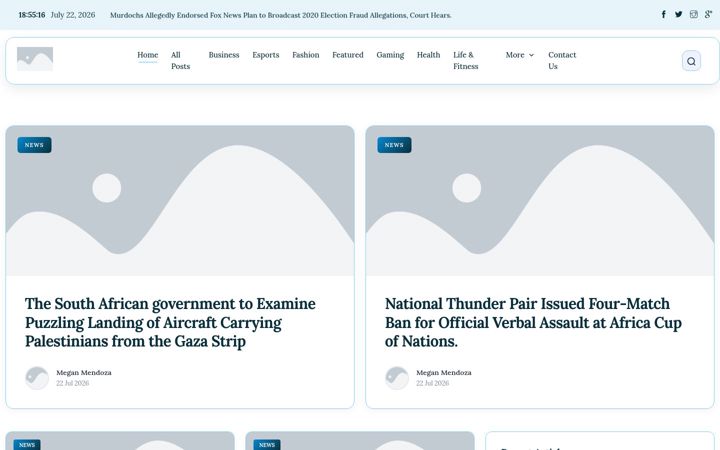Open the Contact Us page
Viewport: 720px width, 450px height.
coord(562,61)
